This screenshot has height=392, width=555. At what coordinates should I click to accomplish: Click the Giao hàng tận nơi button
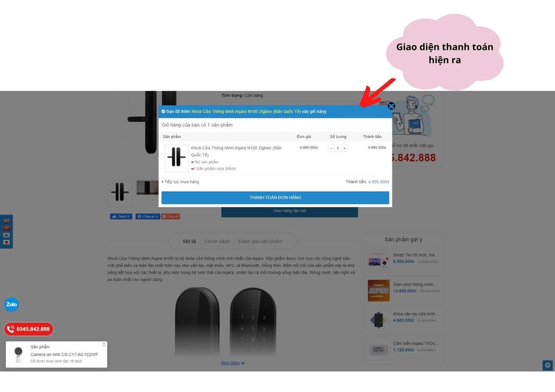[x=289, y=211]
